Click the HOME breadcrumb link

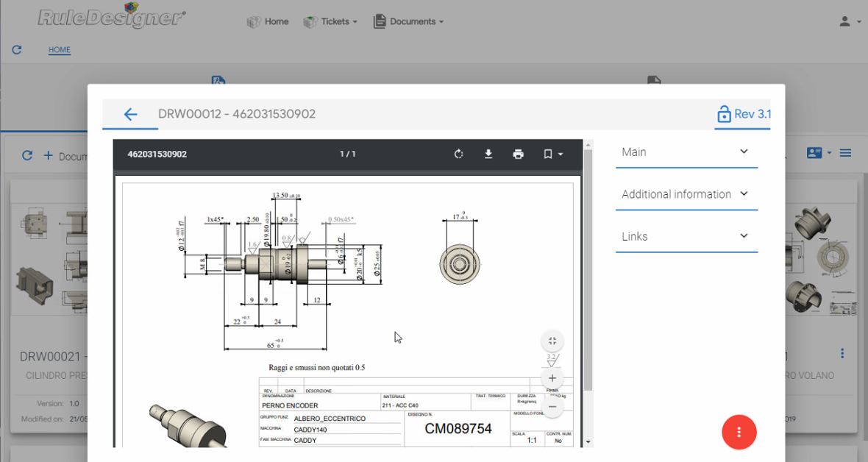[x=60, y=50]
